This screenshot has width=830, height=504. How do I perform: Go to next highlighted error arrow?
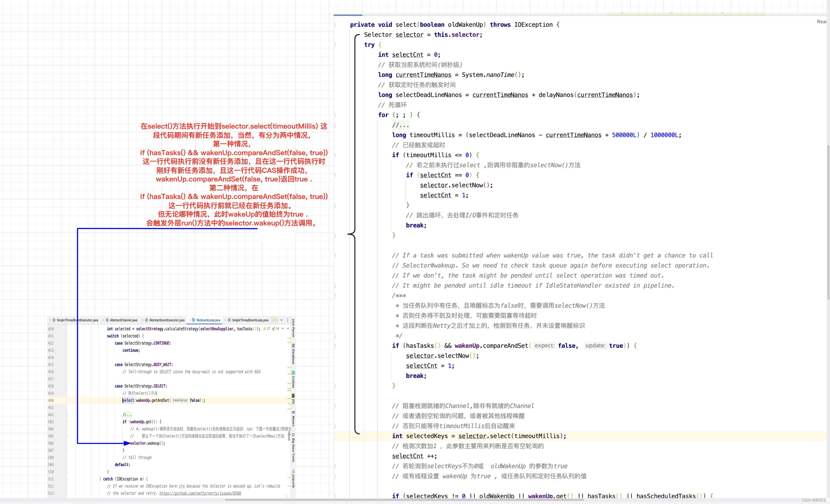pos(288,329)
